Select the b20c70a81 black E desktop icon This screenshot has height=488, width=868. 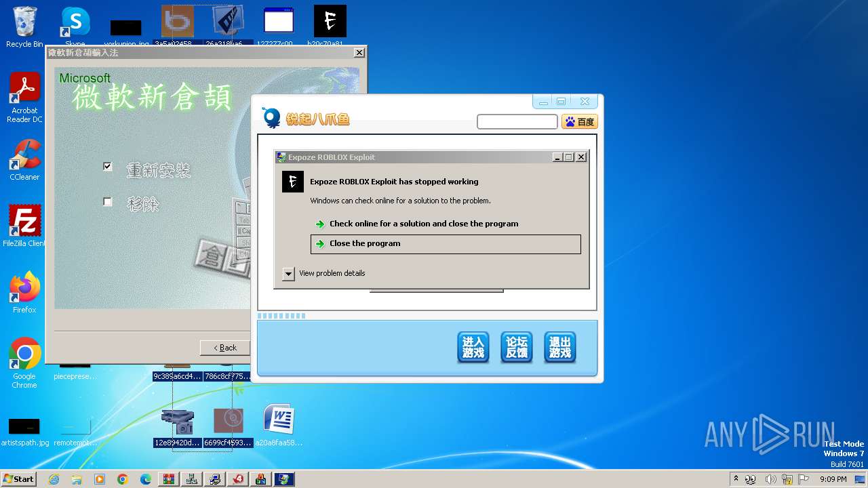point(330,26)
